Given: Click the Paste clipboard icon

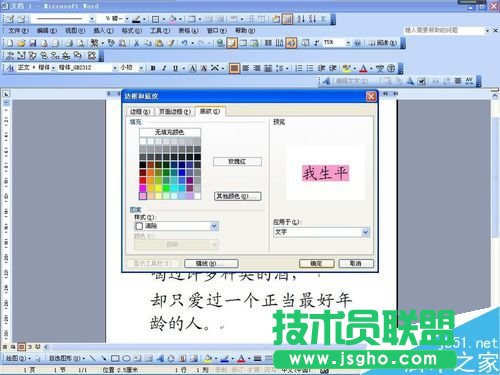Looking at the screenshot, I should click(160, 43).
